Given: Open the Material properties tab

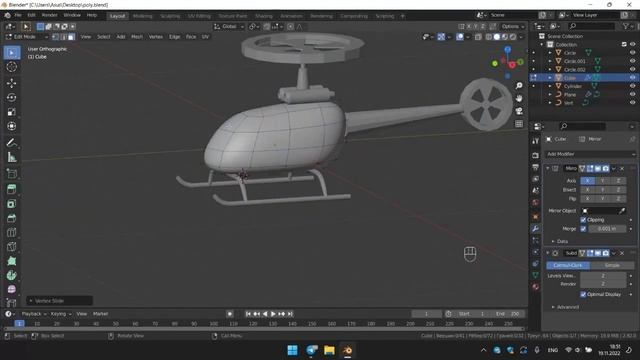Looking at the screenshot, I should pos(536,287).
